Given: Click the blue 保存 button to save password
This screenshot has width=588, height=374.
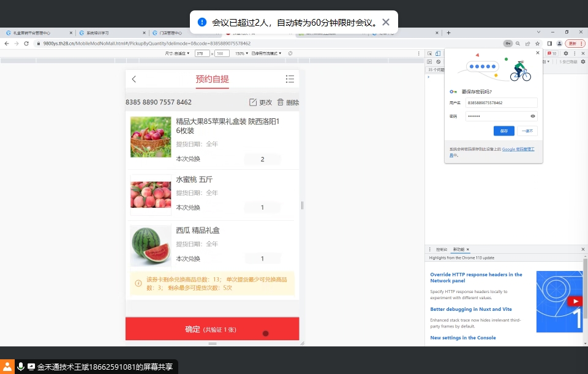Looking at the screenshot, I should (503, 131).
